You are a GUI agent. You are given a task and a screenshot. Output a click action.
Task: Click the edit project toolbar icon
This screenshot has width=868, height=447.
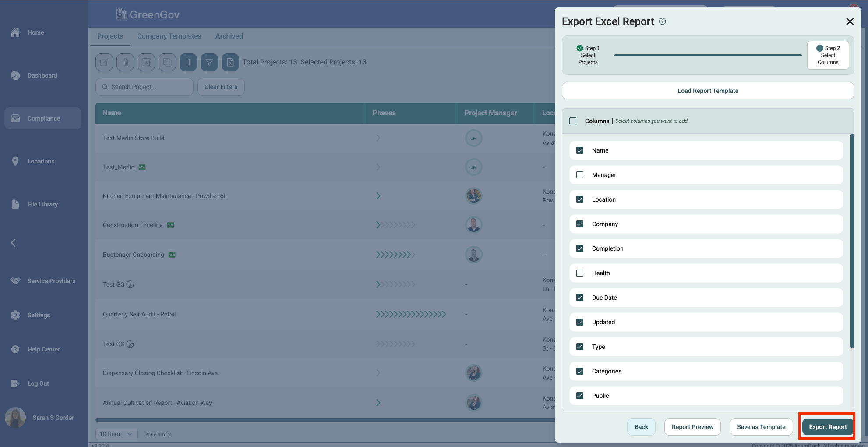pyautogui.click(x=104, y=62)
